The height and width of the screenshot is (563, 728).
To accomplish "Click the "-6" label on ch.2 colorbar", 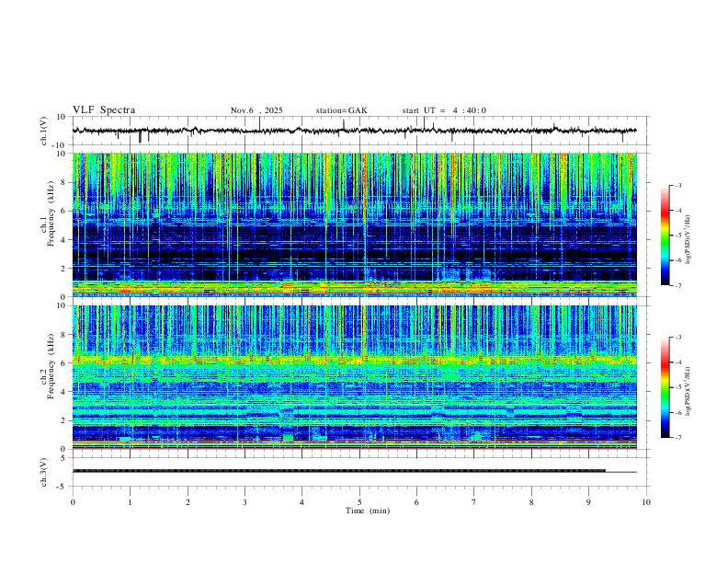I will click(x=678, y=412).
